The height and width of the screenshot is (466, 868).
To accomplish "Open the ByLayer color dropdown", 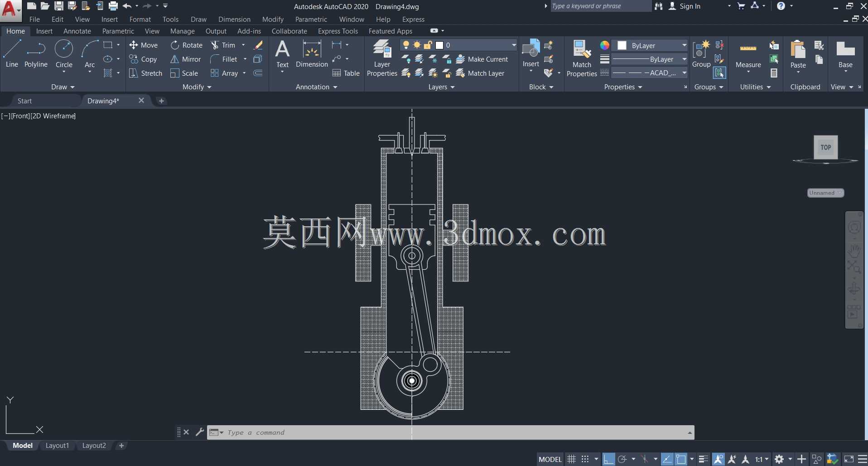I will (684, 45).
